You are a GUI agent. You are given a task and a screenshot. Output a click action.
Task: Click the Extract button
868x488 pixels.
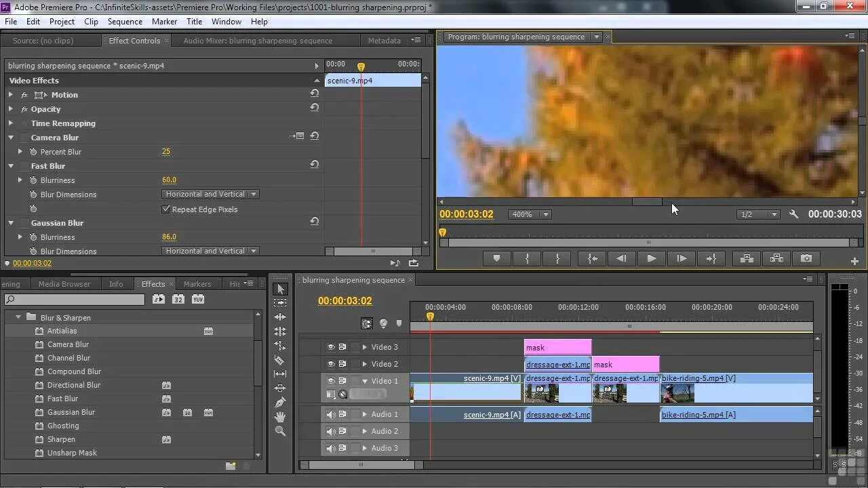pos(776,258)
